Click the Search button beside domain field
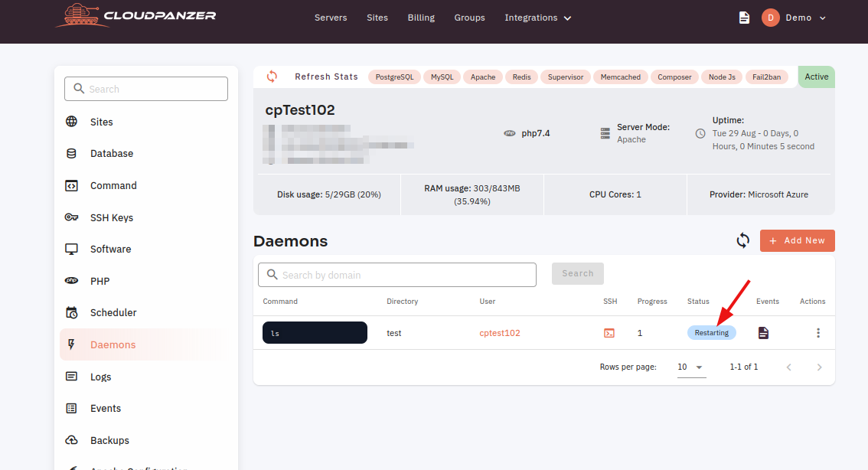Screen dimensions: 868x470 click(x=577, y=273)
